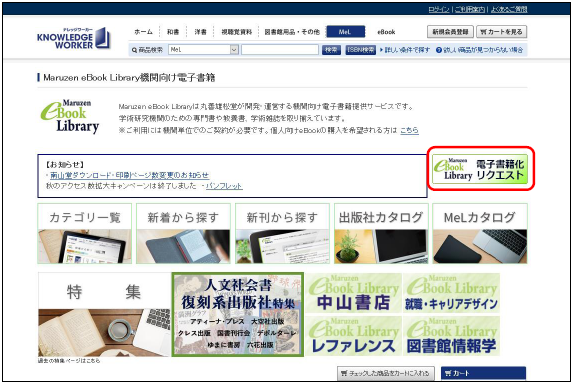Open the 人文社会書 復刻系出版社特集 banner
Image resolution: width=574 pixels, height=384 pixels.
point(238,314)
